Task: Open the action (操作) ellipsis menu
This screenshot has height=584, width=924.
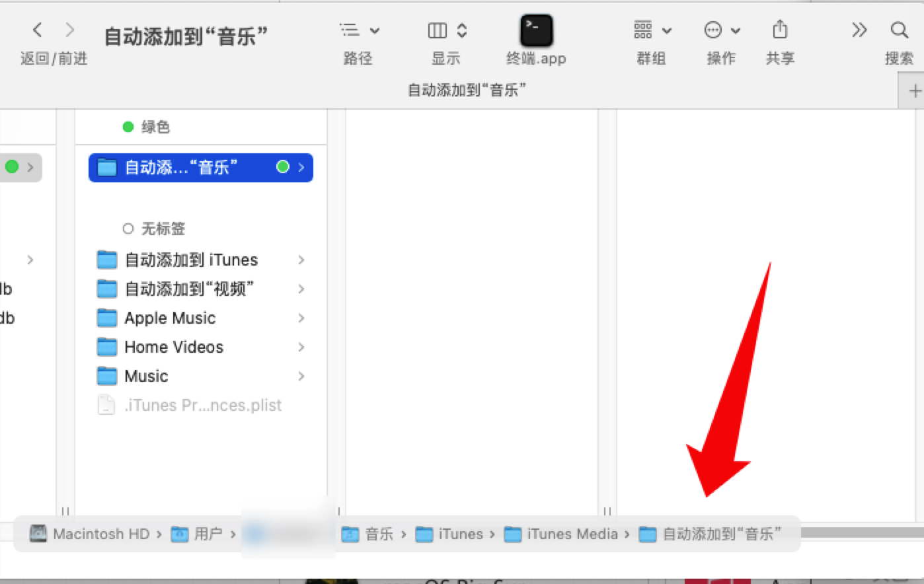Action: [x=721, y=30]
